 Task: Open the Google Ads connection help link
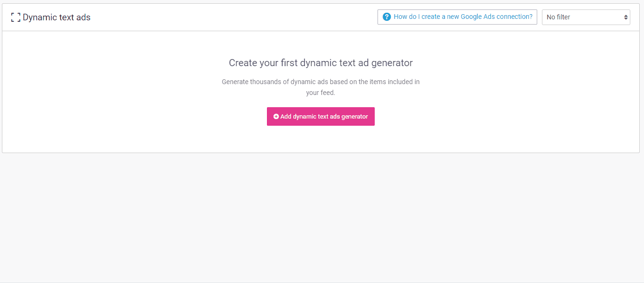click(457, 17)
